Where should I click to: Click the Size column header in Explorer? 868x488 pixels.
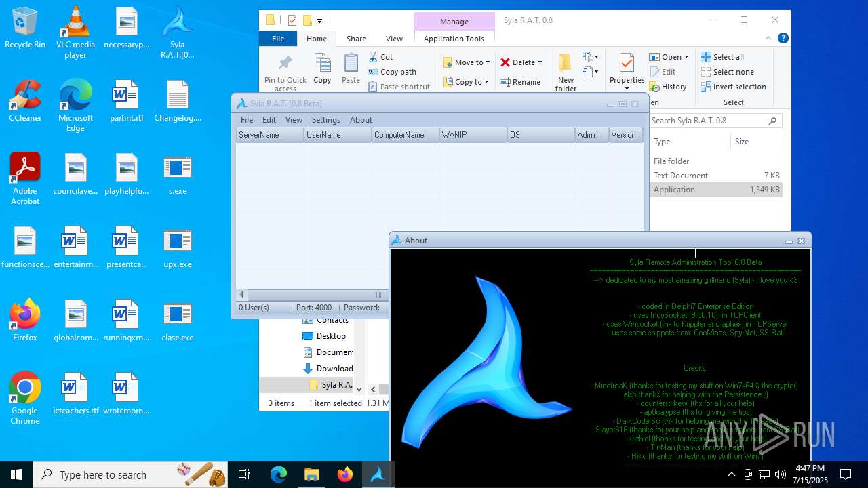pos(756,142)
